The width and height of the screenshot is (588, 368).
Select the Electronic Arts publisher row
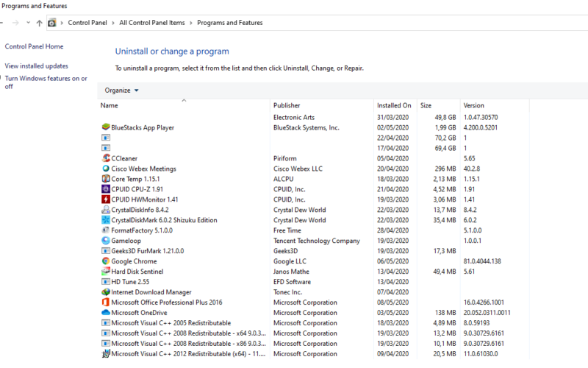(x=294, y=117)
